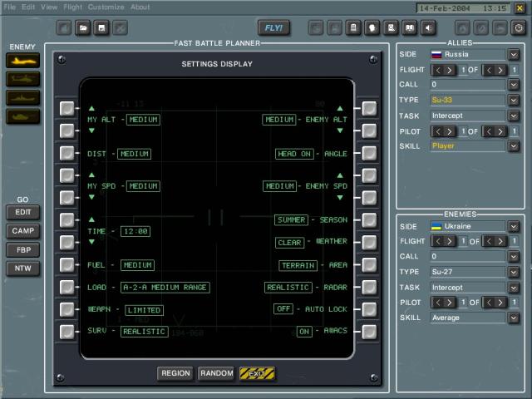
Task: Toggle the RADAR realistic side button
Action: [369, 288]
